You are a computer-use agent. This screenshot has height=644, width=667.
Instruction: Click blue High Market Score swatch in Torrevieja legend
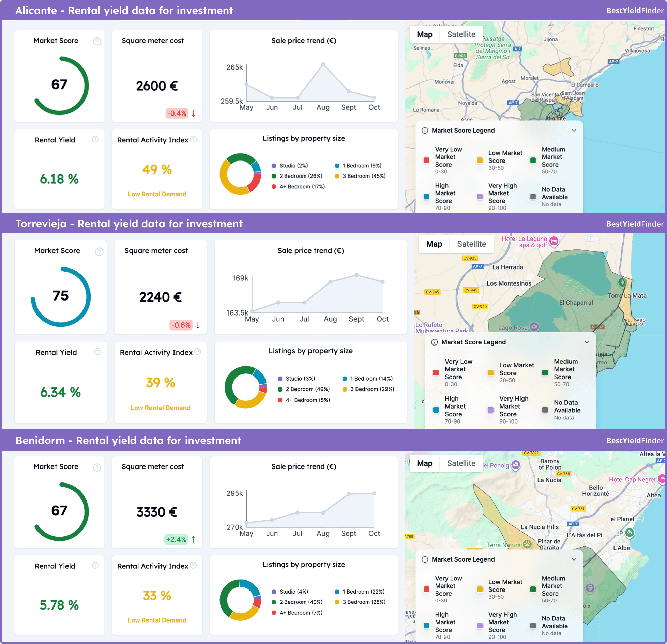(x=436, y=410)
